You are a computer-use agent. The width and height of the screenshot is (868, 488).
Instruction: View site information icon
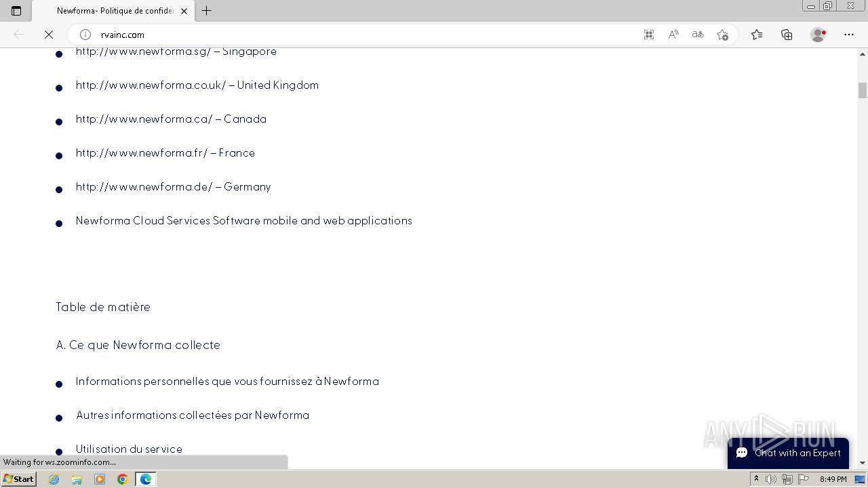(x=85, y=35)
